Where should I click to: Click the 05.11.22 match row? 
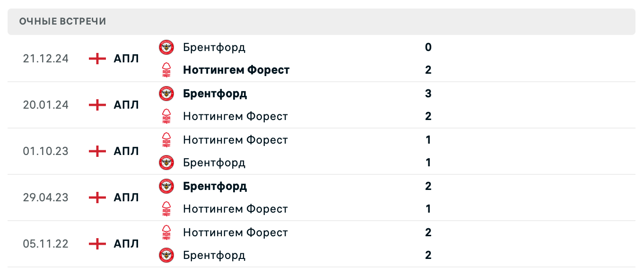click(x=322, y=243)
